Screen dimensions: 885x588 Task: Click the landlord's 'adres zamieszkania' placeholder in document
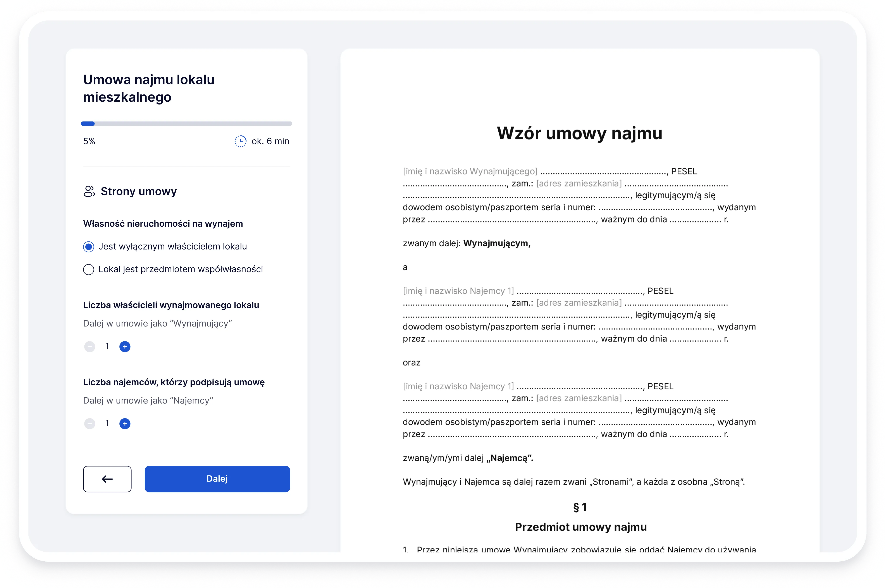579,183
